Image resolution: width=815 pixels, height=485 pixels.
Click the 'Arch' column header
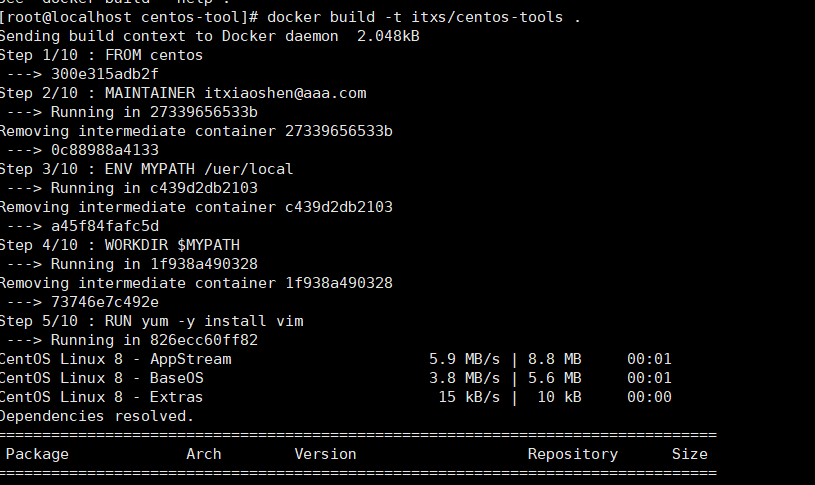pos(204,454)
